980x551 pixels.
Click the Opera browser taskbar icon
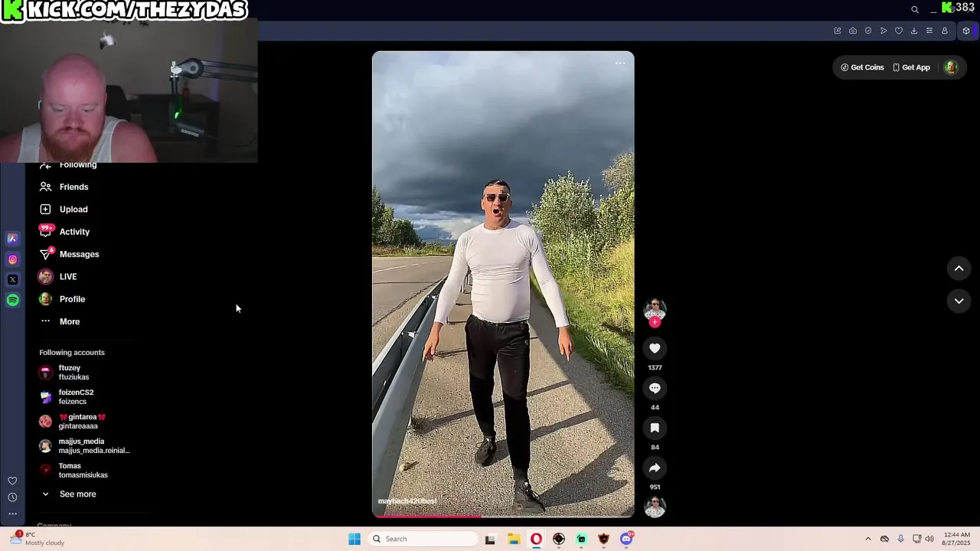(x=536, y=539)
